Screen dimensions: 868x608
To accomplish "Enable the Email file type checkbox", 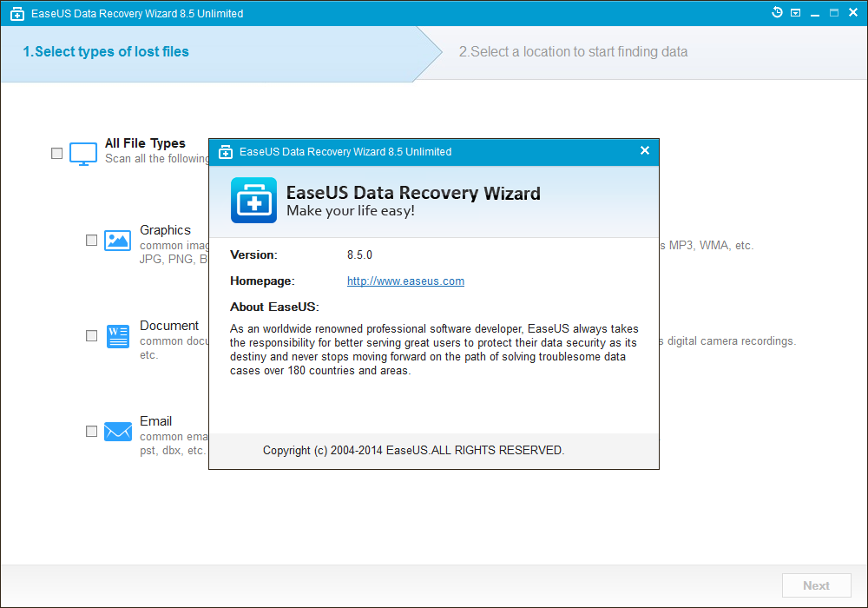I will pos(91,431).
